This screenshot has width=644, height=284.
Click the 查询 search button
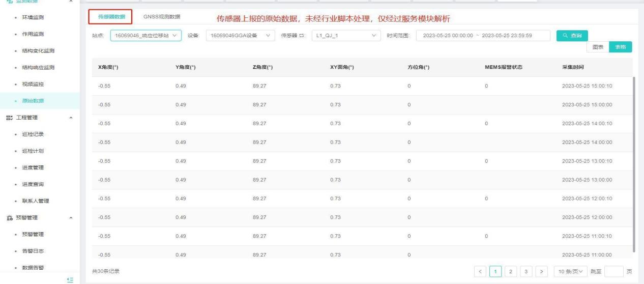click(x=572, y=35)
